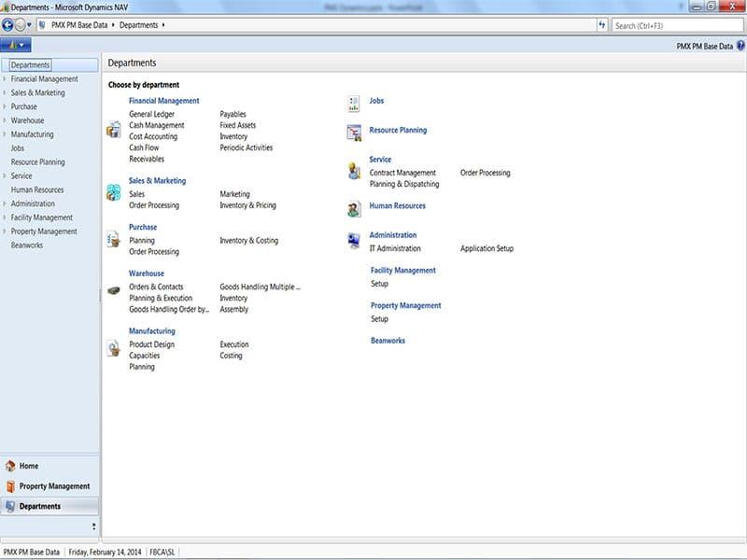Image resolution: width=747 pixels, height=560 pixels.
Task: Expand Sales & Marketing tree node
Action: pyautogui.click(x=5, y=92)
